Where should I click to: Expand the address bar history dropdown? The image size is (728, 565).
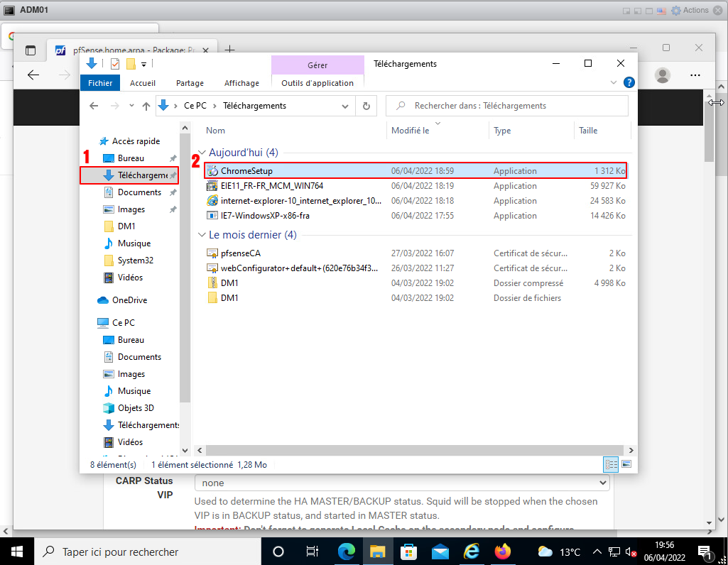click(345, 106)
